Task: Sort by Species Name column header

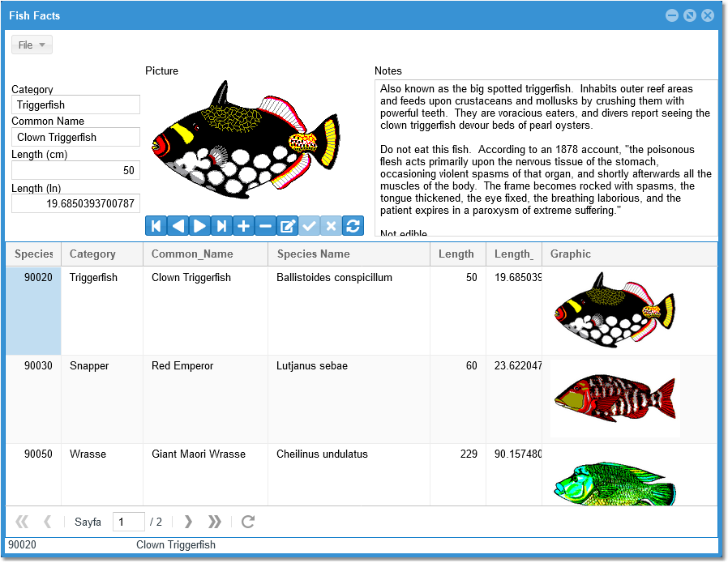Action: pyautogui.click(x=348, y=254)
